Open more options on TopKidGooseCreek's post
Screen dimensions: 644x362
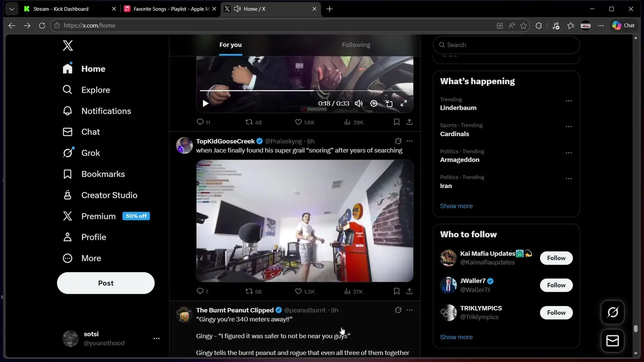(410, 141)
